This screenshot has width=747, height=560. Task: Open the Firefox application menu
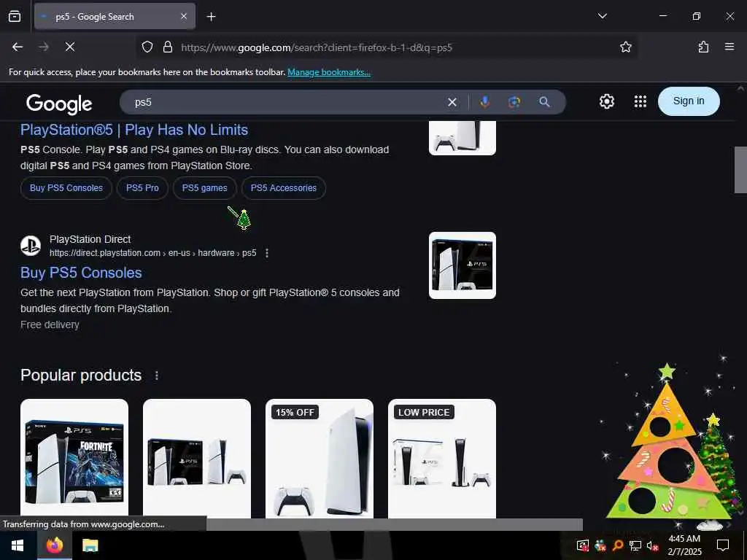pyautogui.click(x=729, y=47)
